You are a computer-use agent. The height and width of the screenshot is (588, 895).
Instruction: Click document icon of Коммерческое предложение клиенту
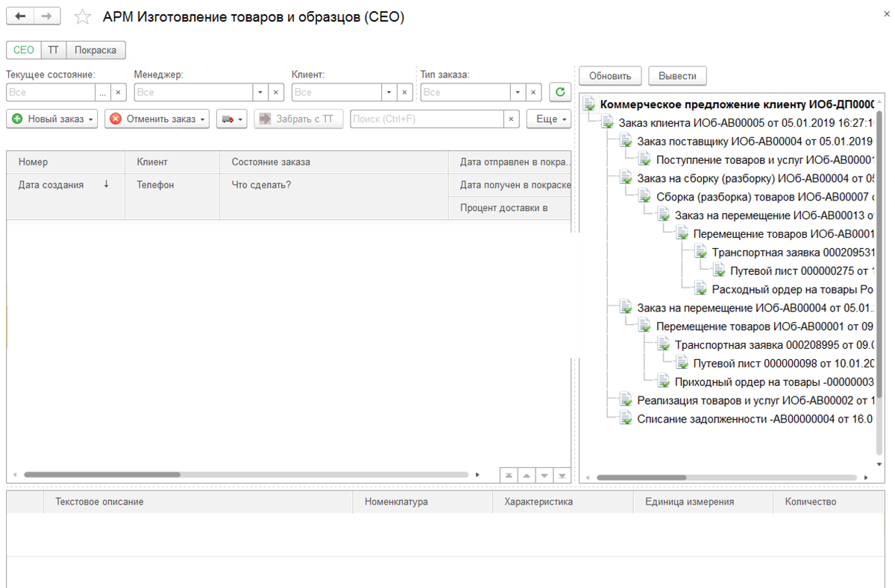[590, 104]
